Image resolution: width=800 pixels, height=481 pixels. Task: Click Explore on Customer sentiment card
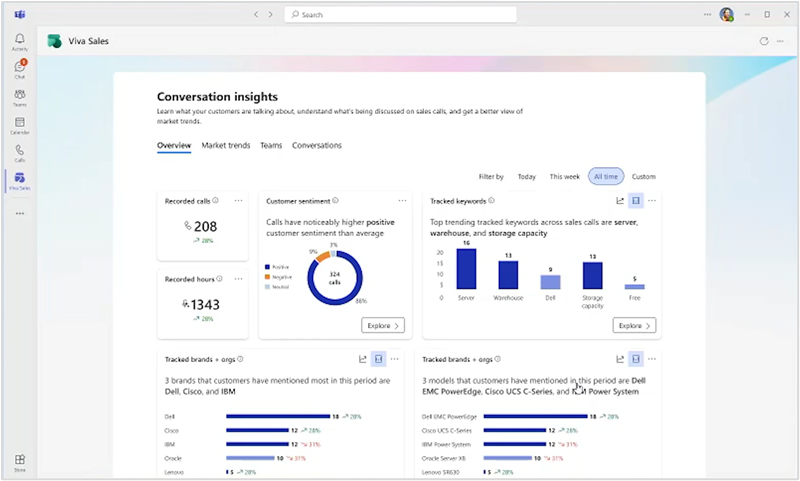point(383,325)
